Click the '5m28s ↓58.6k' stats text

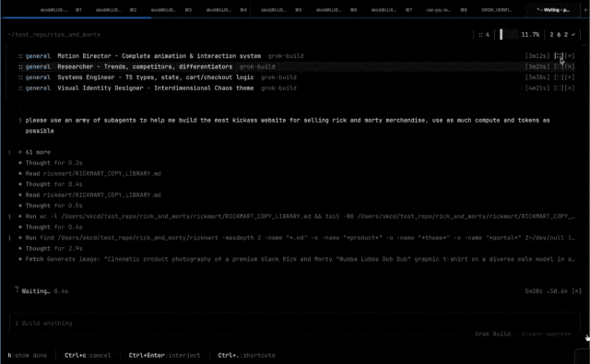tap(547, 291)
